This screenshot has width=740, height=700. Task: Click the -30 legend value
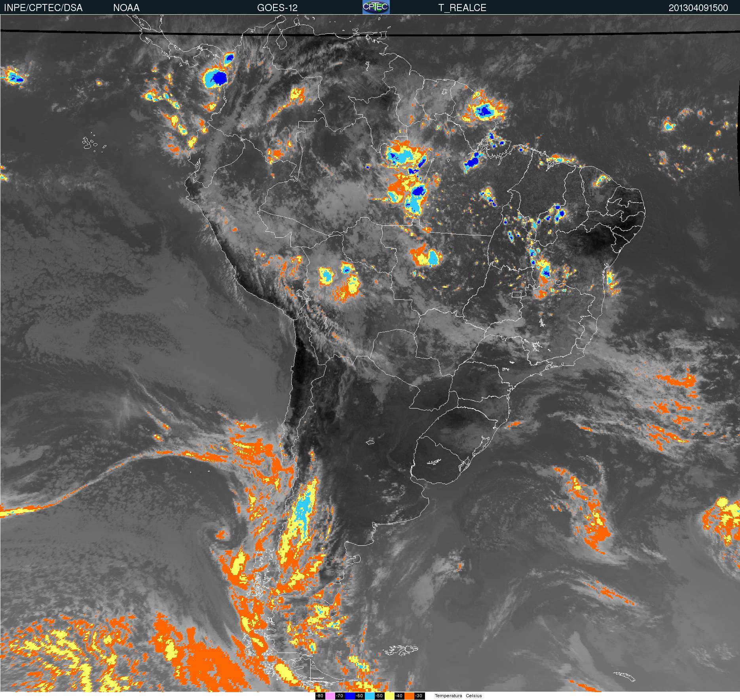click(419, 696)
